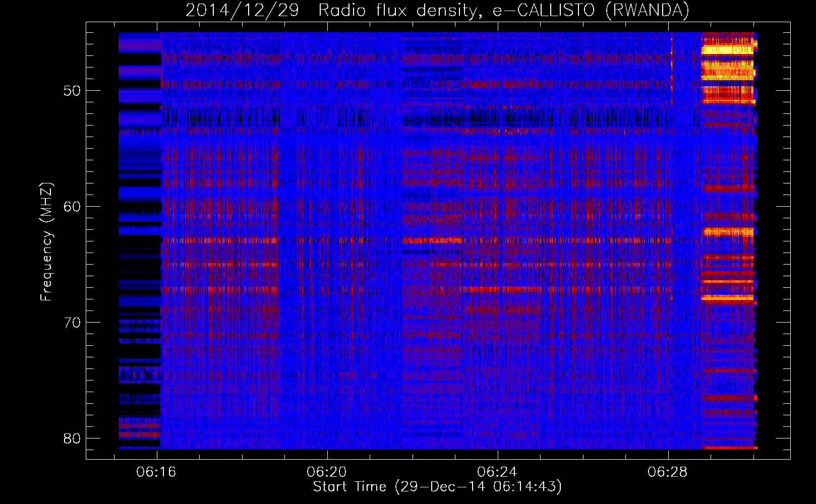816x504 pixels.
Task: Click the plot title 'Radio flux density, e-CALLISTO (RWANDA)'
Action: coord(504,10)
